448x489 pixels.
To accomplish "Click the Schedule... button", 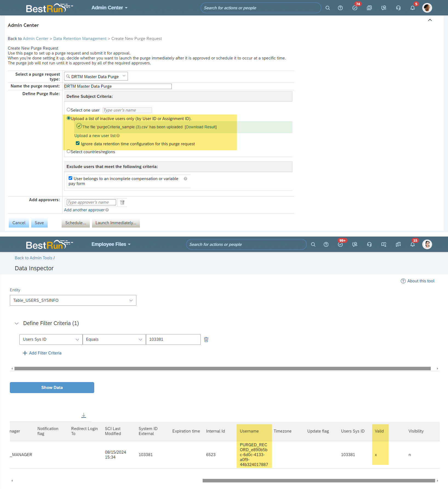I will [x=76, y=223].
